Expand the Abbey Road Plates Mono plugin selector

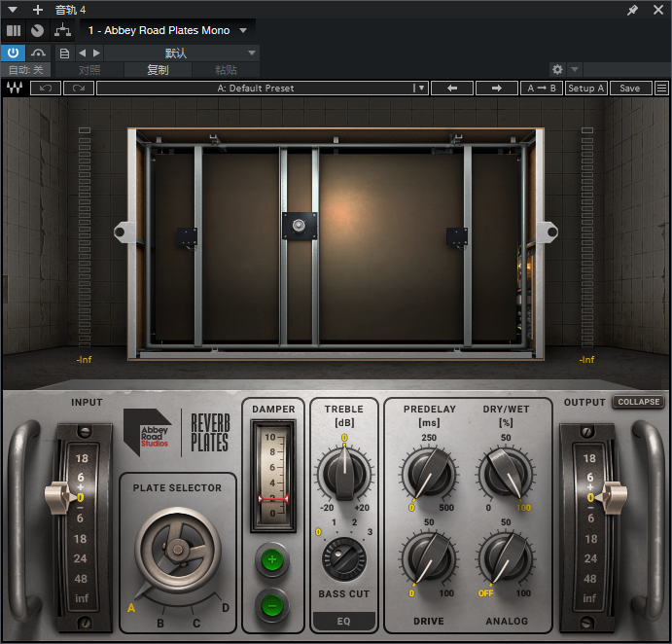click(167, 30)
